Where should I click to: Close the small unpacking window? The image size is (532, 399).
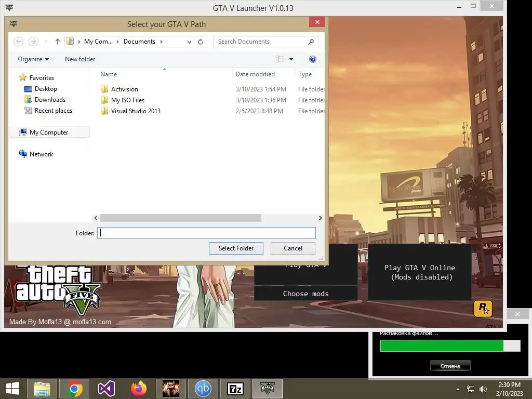[x=517, y=314]
